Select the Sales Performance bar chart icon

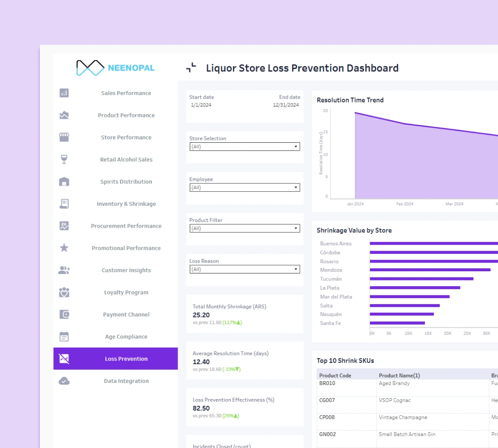coord(64,93)
